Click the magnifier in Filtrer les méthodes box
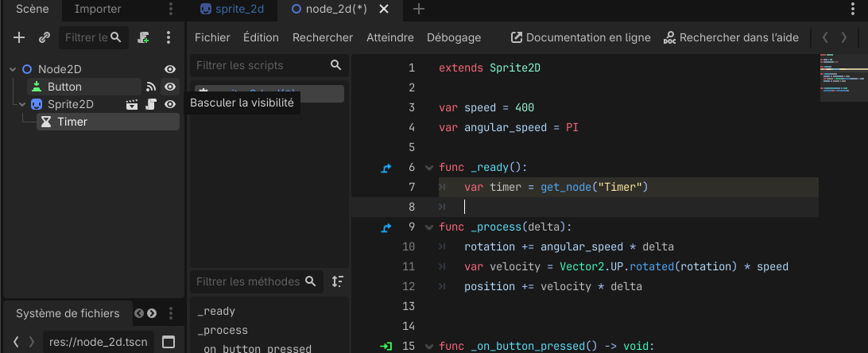This screenshot has height=353, width=868. click(311, 281)
